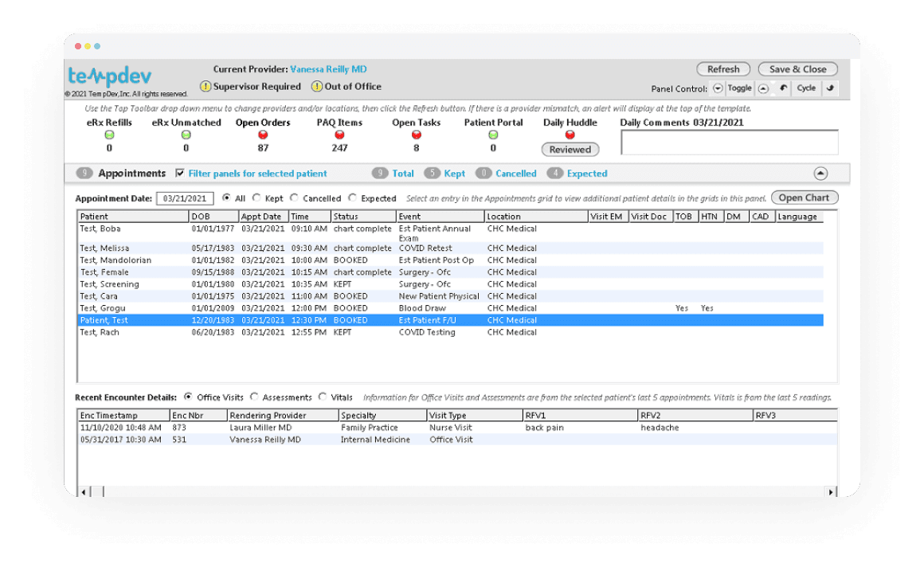Collapse all panels with Panel Control up arrow
Image resolution: width=924 pixels, height=567 pixels.
tap(763, 88)
